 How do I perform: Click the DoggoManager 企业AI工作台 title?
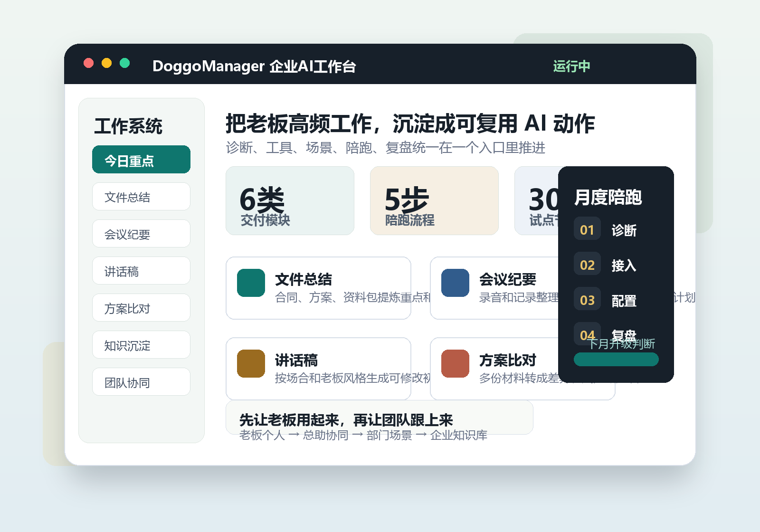point(254,66)
